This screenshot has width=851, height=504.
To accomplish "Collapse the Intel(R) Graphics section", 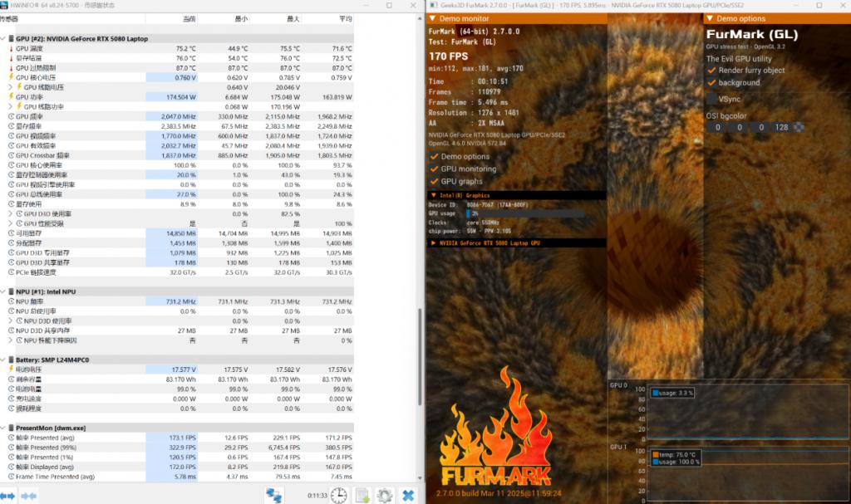I will [x=433, y=195].
